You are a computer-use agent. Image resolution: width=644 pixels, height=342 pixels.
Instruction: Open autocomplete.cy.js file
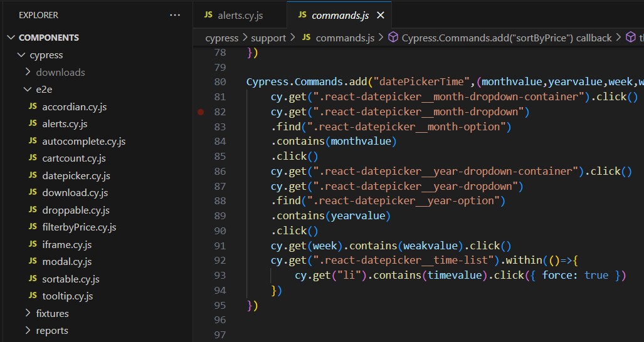tap(84, 142)
